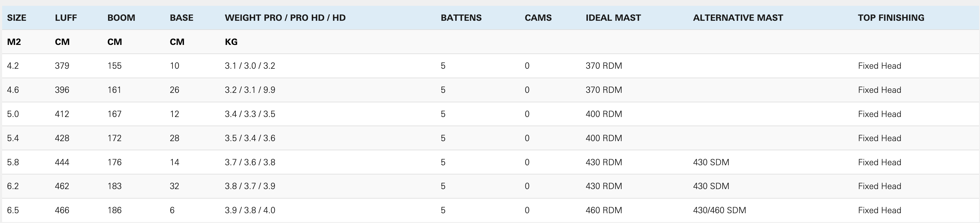
Task: Click the 430 SDM cell in 5.8 row
Action: (711, 162)
